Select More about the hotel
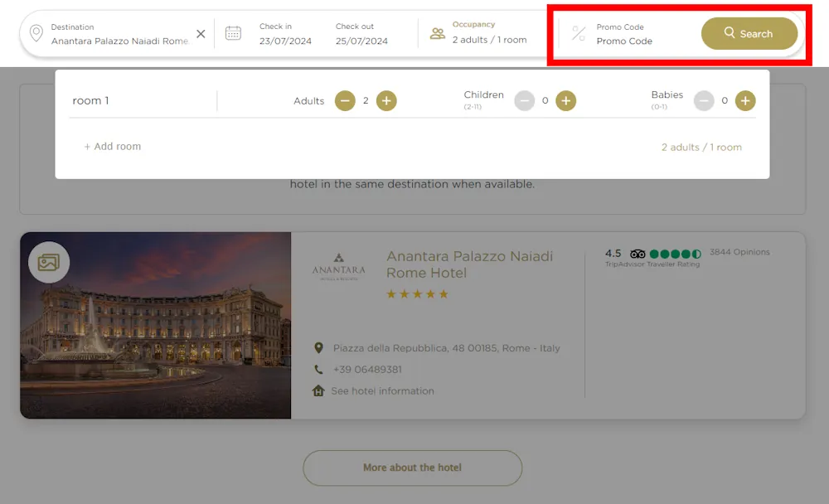The width and height of the screenshot is (829, 504). [x=412, y=468]
